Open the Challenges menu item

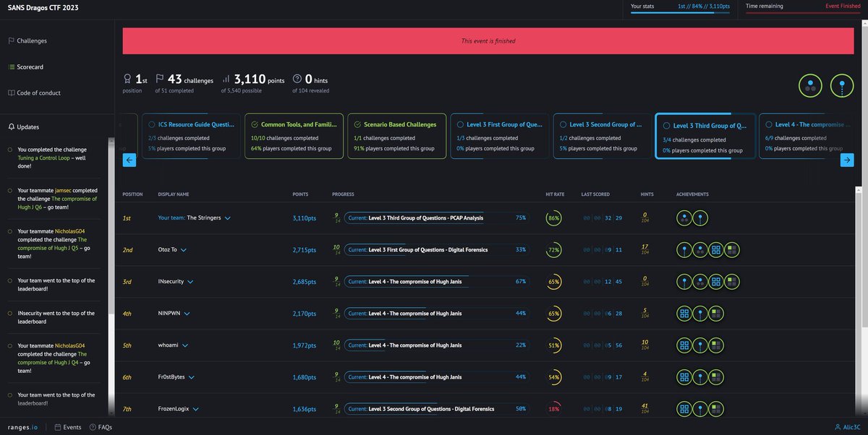click(x=32, y=41)
